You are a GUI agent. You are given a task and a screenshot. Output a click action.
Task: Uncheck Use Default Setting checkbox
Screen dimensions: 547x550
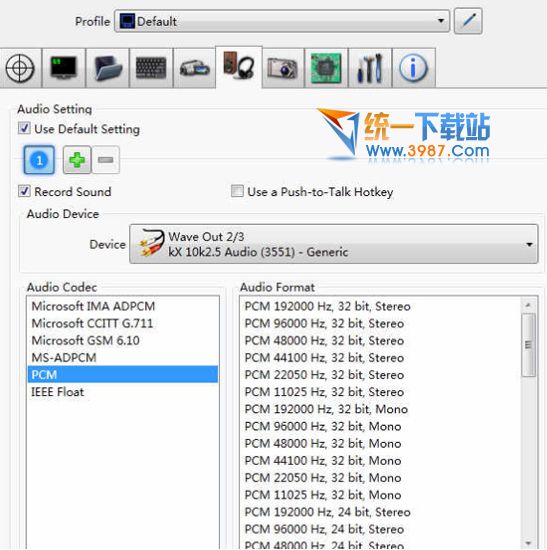24,128
